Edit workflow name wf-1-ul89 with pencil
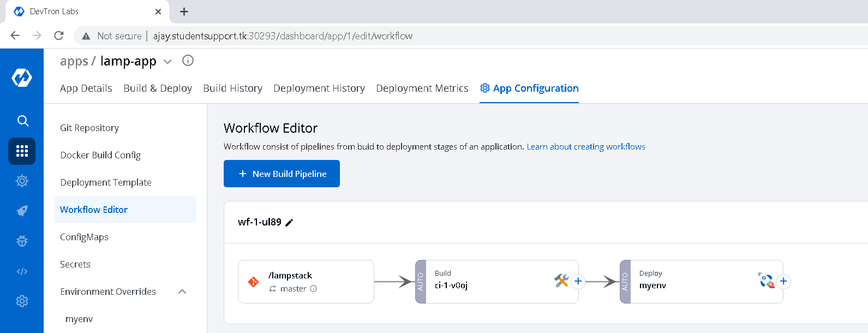 (290, 222)
